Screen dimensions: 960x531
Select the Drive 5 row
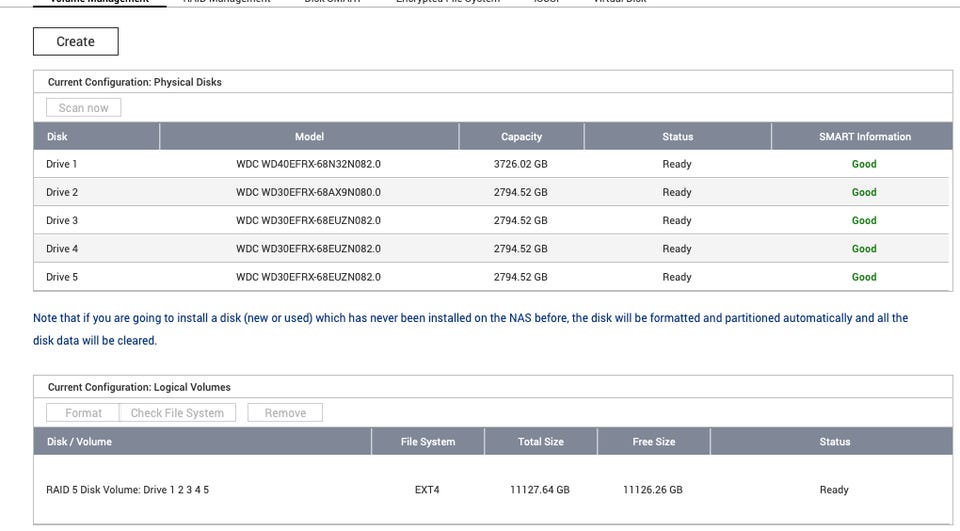coord(62,277)
